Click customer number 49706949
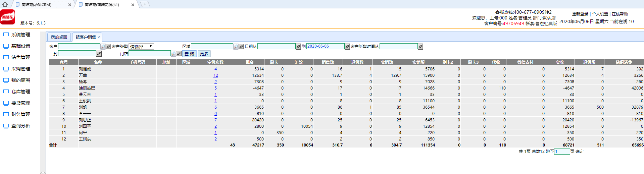The image size is (644, 174). pyautogui.click(x=513, y=23)
